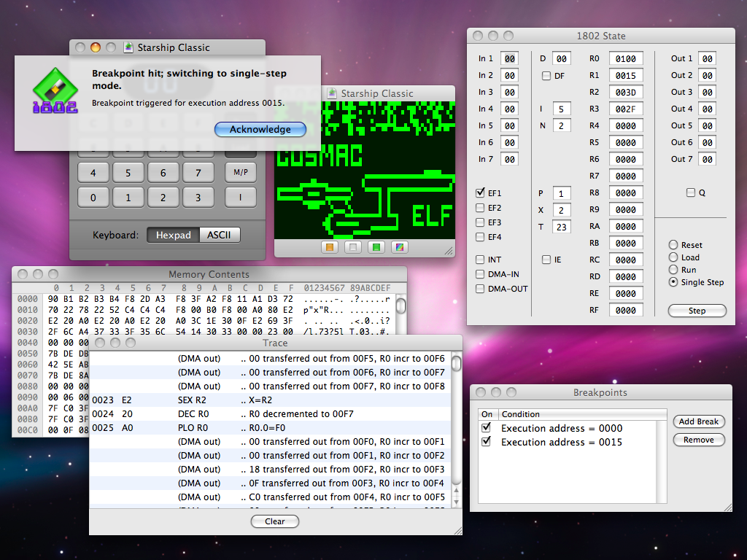
Task: Click the Acknowledge button in the alert
Action: click(260, 129)
